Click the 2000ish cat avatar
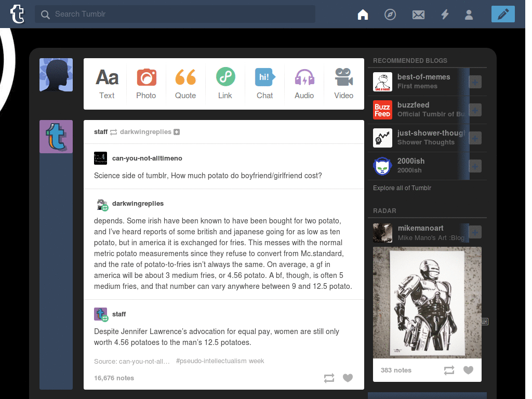Screen dimensions: 532x399 (x=382, y=166)
